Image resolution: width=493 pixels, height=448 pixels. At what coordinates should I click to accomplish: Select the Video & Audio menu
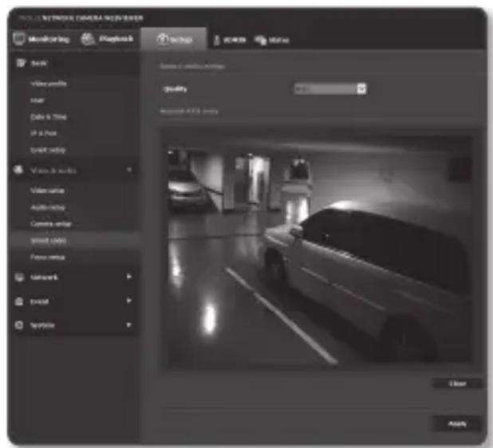pos(53,171)
